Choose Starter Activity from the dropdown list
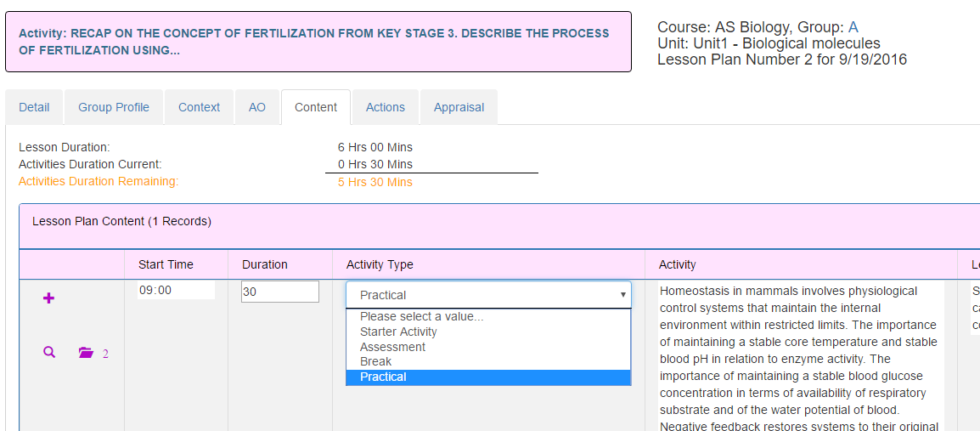This screenshot has width=980, height=431. click(398, 332)
